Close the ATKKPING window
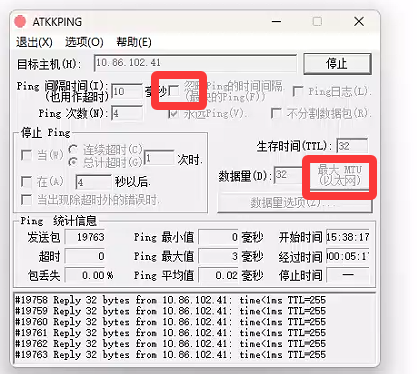 [359, 22]
